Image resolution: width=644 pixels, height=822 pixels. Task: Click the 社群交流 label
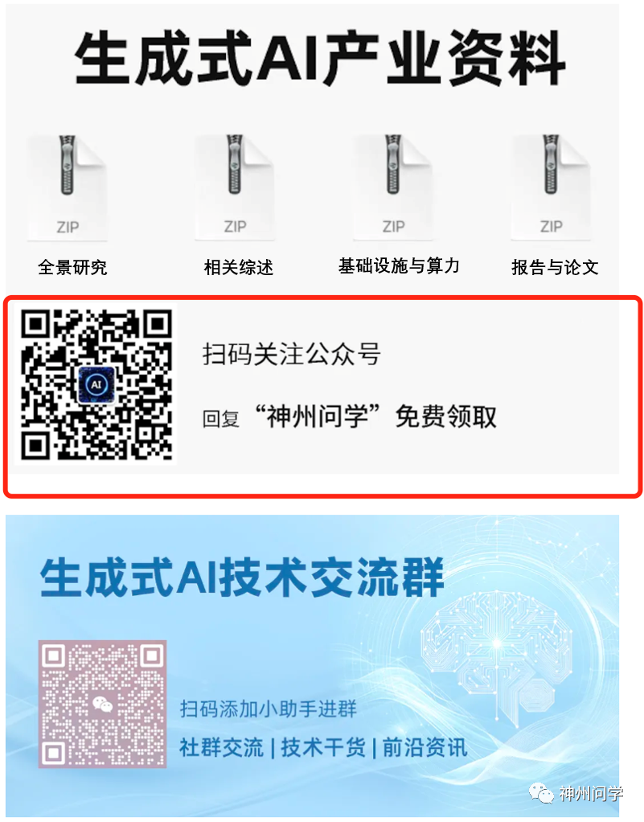pos(221,747)
